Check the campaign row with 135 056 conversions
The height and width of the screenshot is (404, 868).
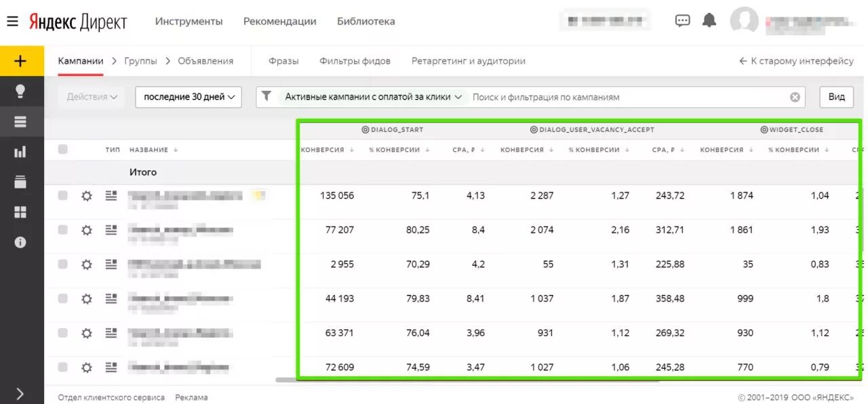62,195
